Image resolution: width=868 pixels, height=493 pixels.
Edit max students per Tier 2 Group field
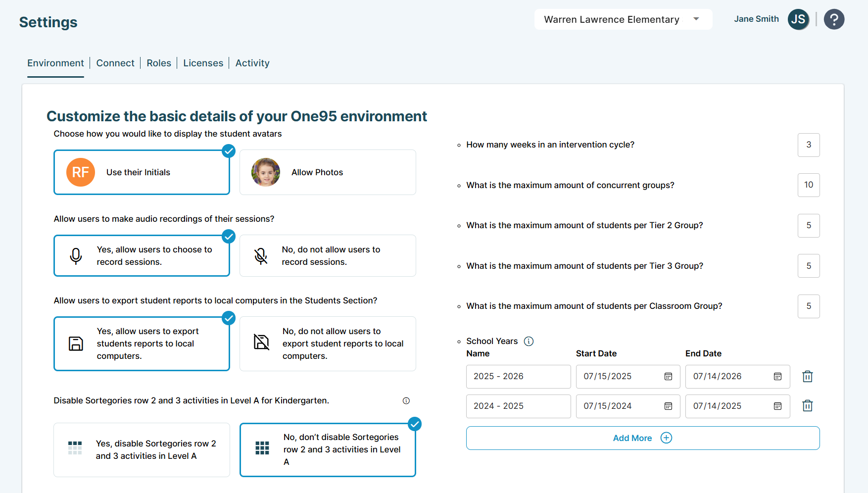(809, 226)
